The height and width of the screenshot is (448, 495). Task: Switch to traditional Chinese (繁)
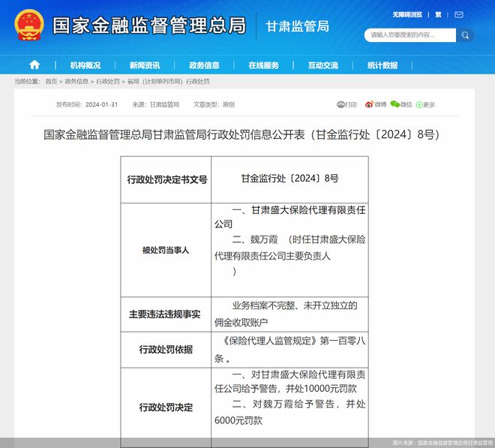(438, 14)
